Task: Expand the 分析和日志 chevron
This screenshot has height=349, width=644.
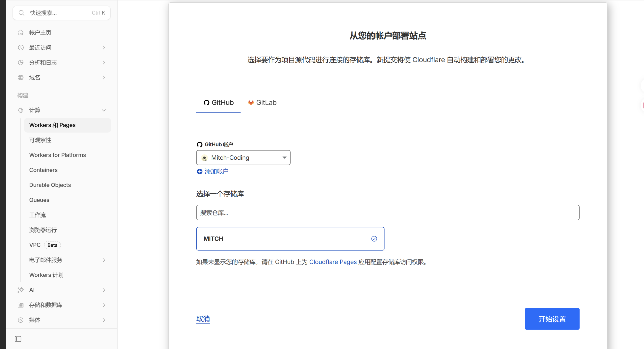Action: [104, 62]
